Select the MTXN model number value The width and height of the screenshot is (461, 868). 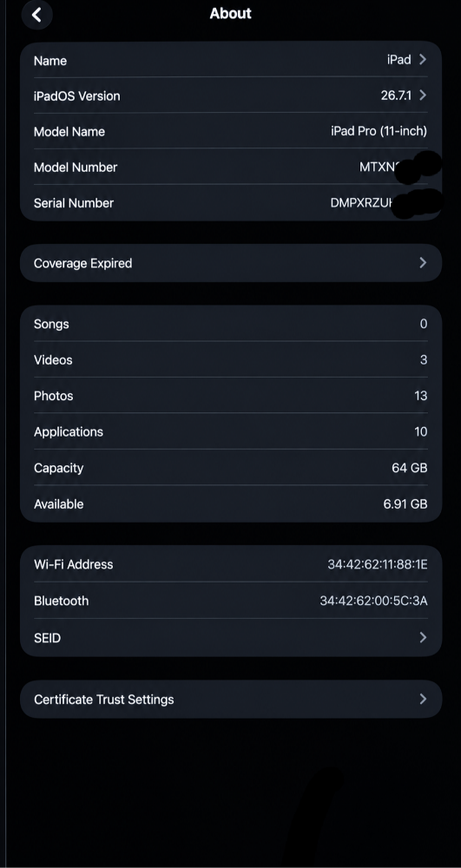379,167
